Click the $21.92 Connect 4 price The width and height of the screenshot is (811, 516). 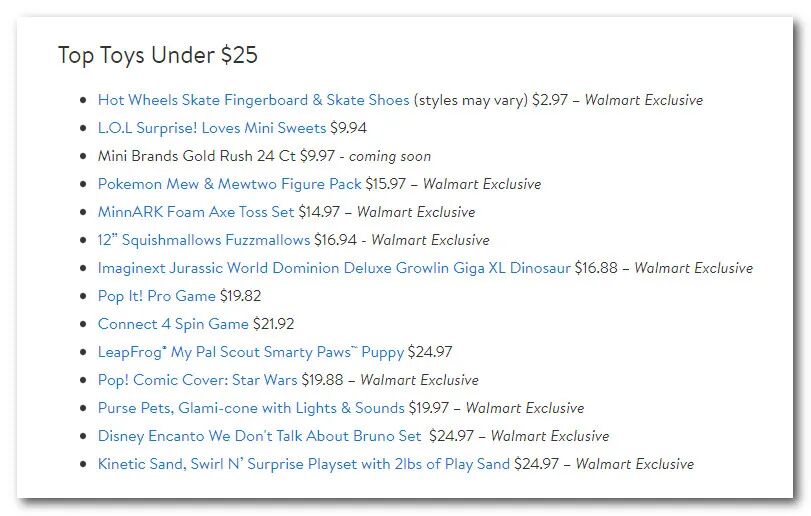click(x=273, y=324)
